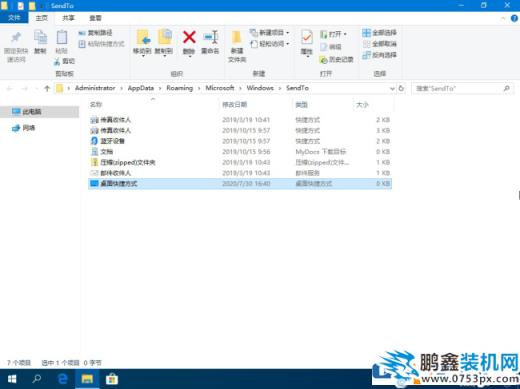Select the 传真收件人 item dated 2019/10/15
This screenshot has width=520, height=389.
pos(240,130)
